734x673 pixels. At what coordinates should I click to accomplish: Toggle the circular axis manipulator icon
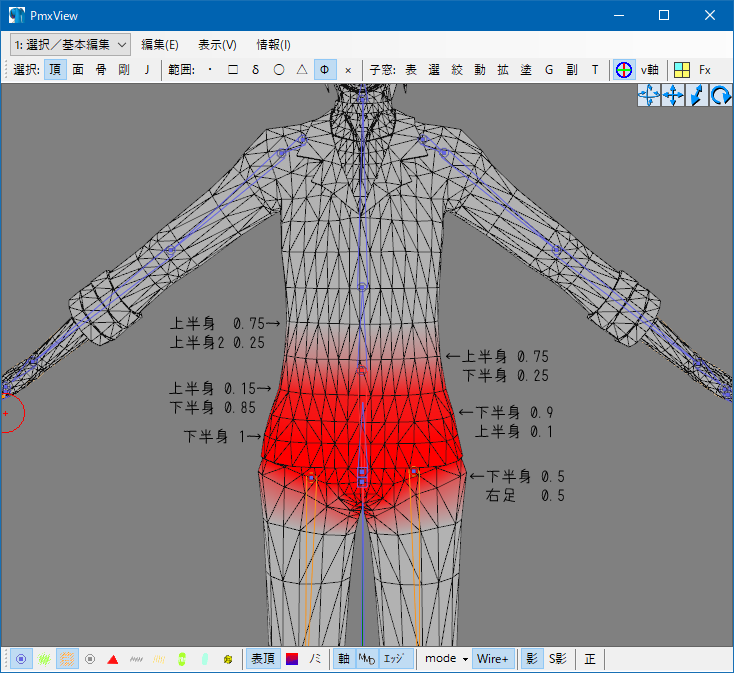tap(624, 70)
